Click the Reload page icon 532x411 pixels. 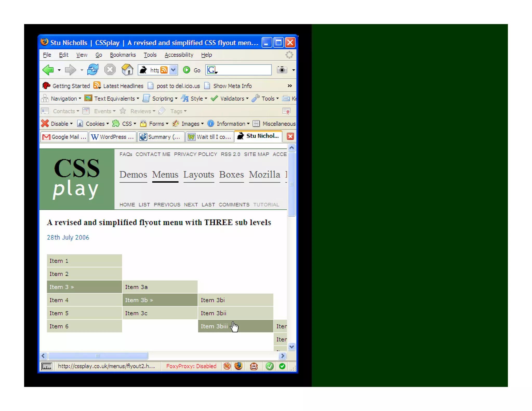pos(93,70)
